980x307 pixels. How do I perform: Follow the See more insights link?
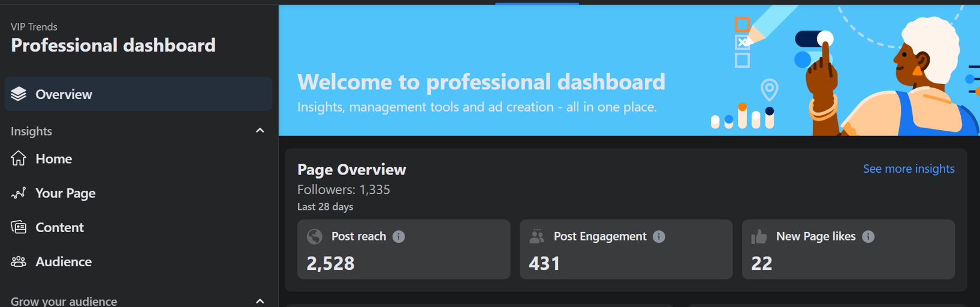pyautogui.click(x=909, y=169)
